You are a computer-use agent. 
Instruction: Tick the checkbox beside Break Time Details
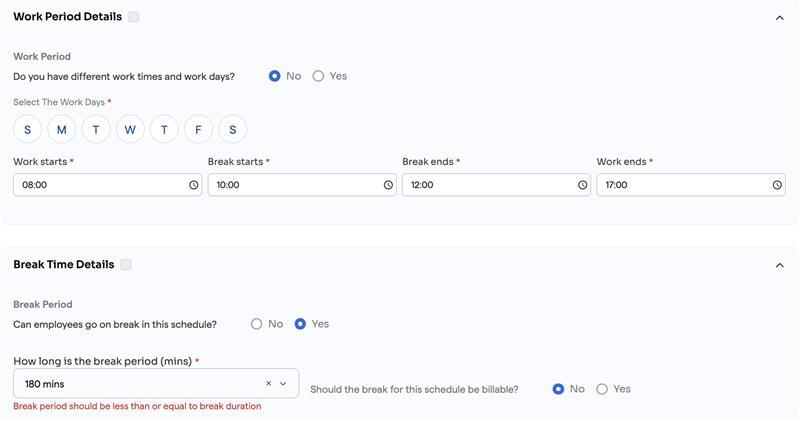tap(126, 265)
